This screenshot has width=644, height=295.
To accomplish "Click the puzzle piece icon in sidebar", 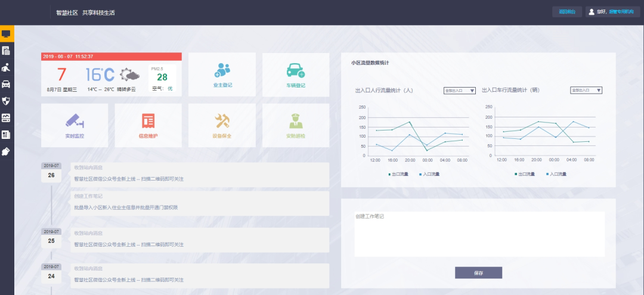I will point(7,151).
